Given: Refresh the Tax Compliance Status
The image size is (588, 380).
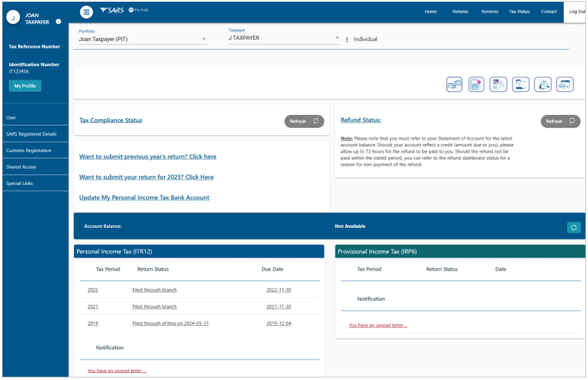Looking at the screenshot, I should tap(304, 121).
